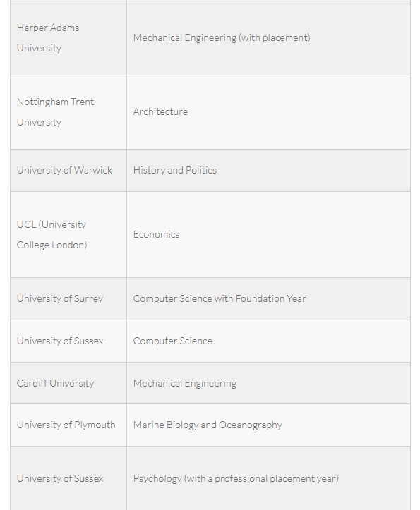Image resolution: width=420 pixels, height=510 pixels.
Task: Click University of Sussex beside Computer Science
Action: point(60,341)
